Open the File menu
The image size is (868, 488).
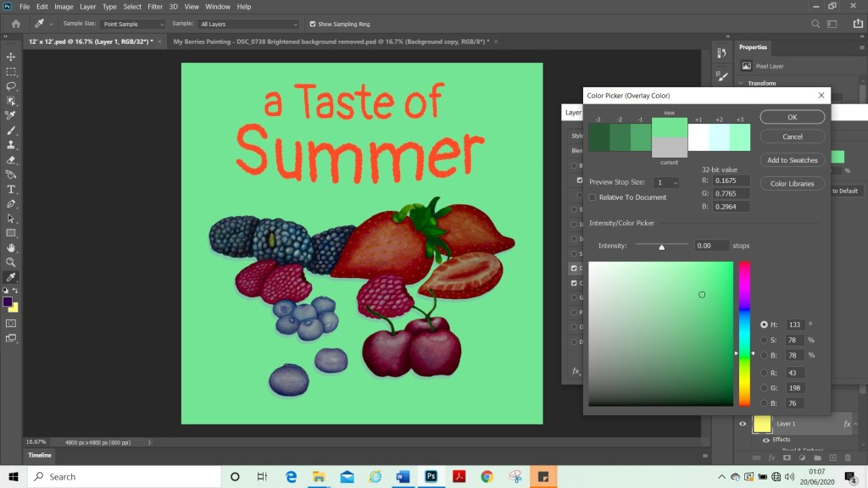point(25,7)
